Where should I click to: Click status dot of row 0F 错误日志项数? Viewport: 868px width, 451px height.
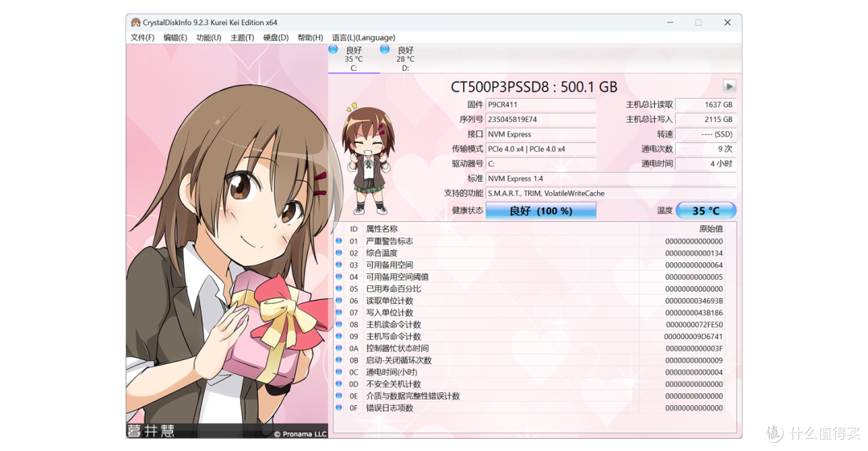tap(339, 408)
